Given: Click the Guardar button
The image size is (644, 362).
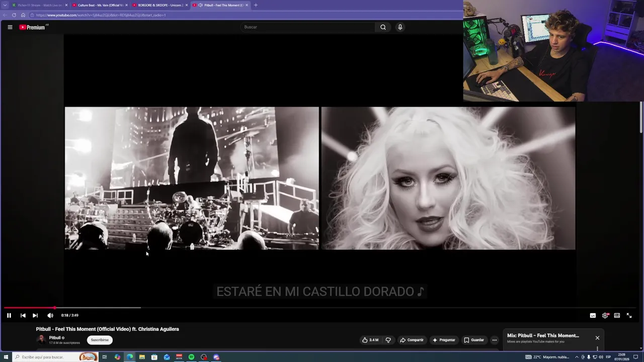Looking at the screenshot, I should [x=474, y=340].
